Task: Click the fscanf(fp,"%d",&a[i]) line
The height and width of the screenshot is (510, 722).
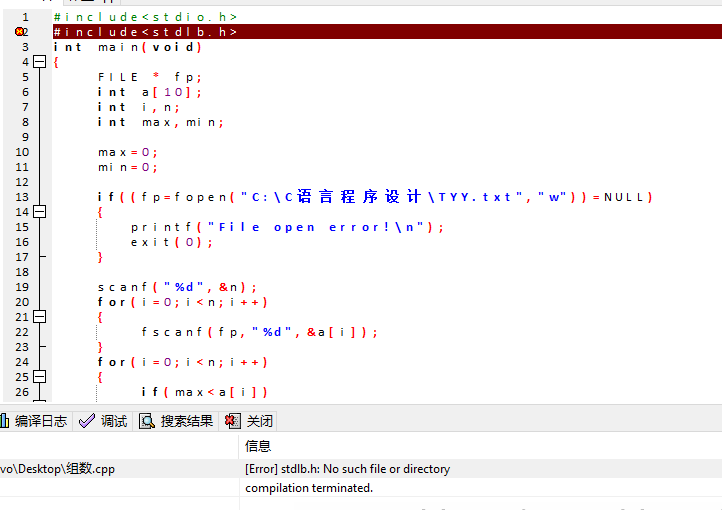Action: pyautogui.click(x=260, y=332)
